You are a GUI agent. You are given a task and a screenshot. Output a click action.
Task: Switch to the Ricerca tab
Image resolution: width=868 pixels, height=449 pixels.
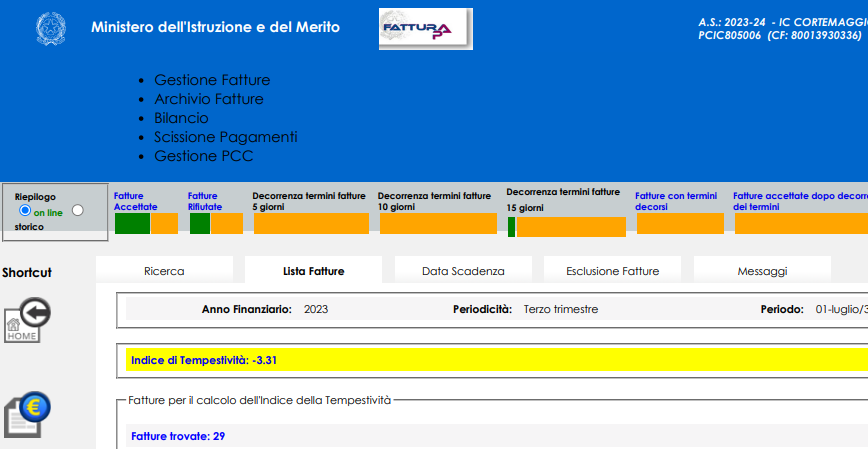coord(164,270)
